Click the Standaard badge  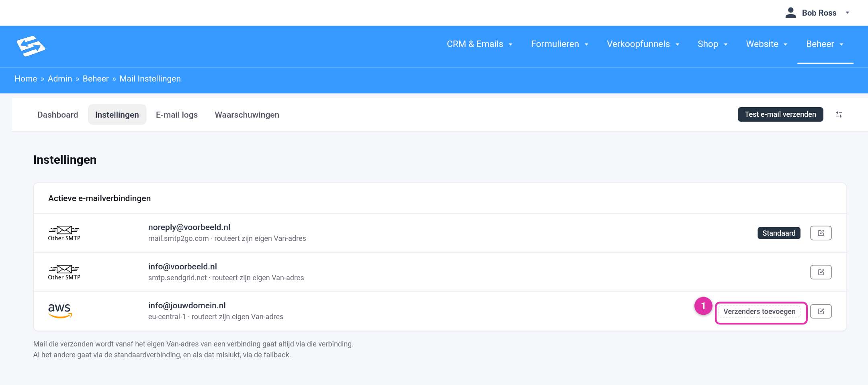(779, 233)
